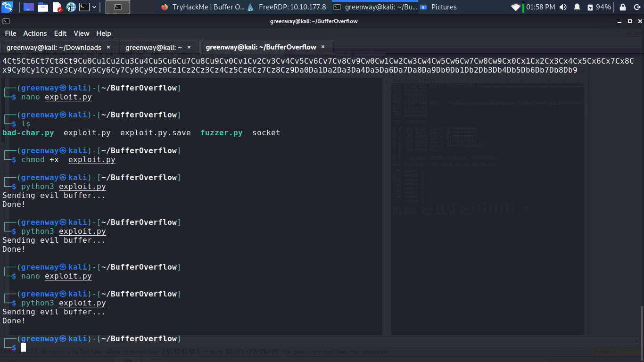Click the terminal cursor at the last prompt
Image resolution: width=644 pixels, height=362 pixels.
click(x=24, y=347)
